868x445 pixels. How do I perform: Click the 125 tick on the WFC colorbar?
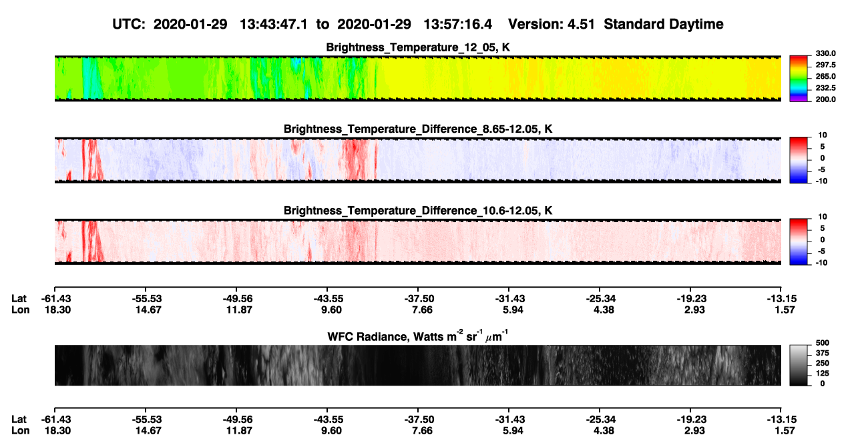[x=823, y=374]
